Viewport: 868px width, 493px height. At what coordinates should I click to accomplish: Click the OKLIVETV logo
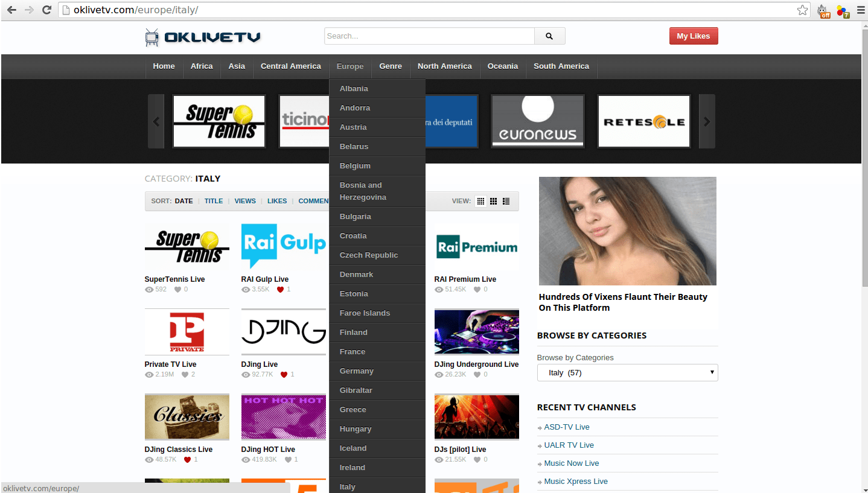pyautogui.click(x=203, y=37)
